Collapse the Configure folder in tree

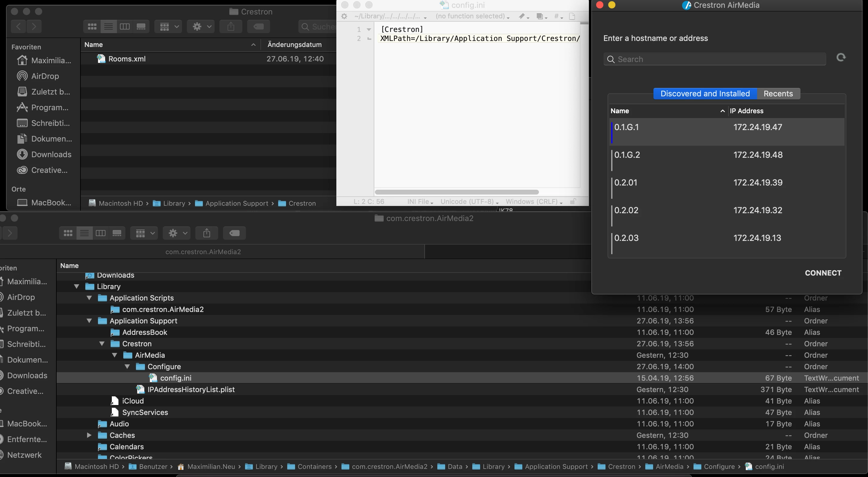(127, 366)
